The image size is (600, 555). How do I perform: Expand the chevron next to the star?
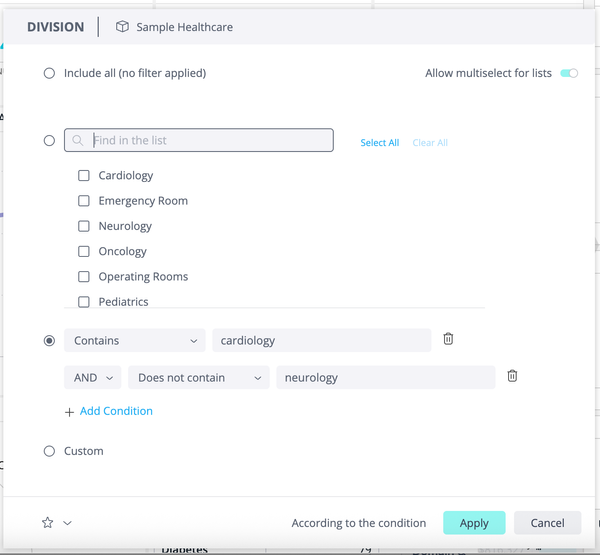click(x=67, y=522)
